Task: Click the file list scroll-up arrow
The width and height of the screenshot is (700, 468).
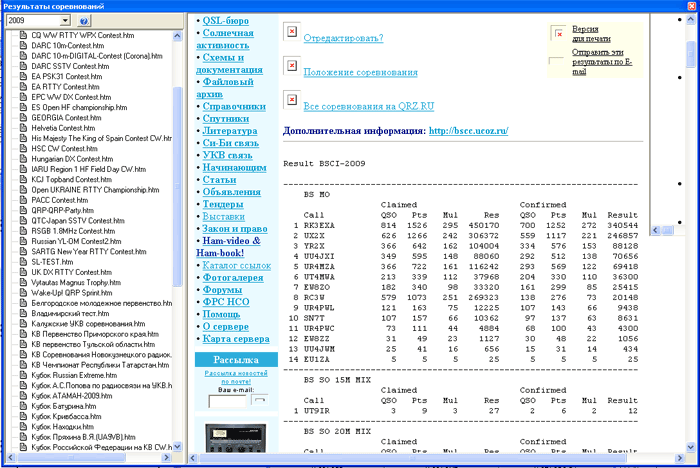Action: pyautogui.click(x=177, y=36)
